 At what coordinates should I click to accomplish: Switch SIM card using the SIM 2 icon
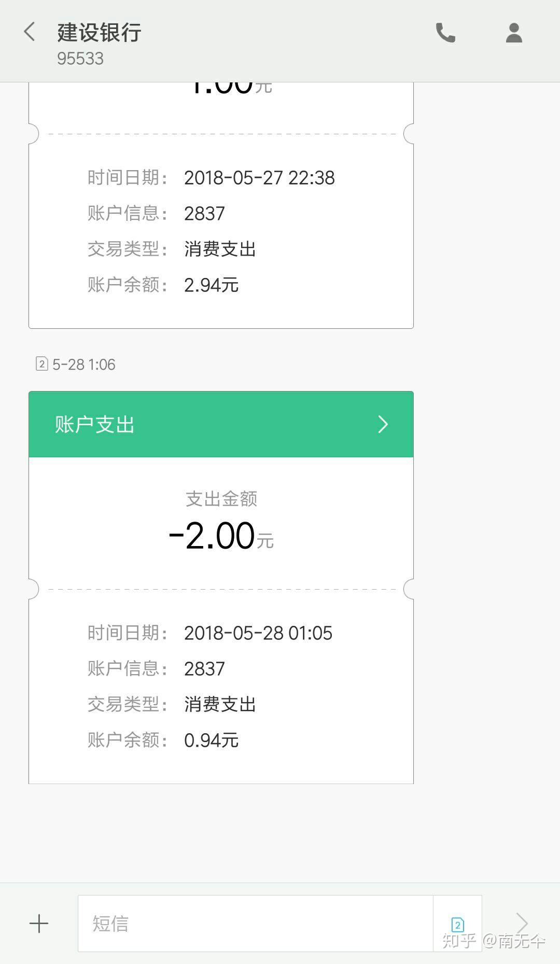(x=457, y=924)
